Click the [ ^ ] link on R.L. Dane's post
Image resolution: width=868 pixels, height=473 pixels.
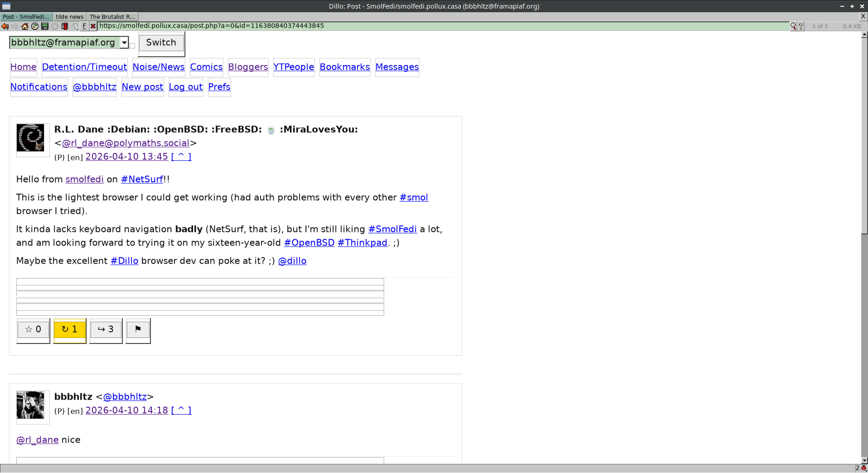(181, 157)
